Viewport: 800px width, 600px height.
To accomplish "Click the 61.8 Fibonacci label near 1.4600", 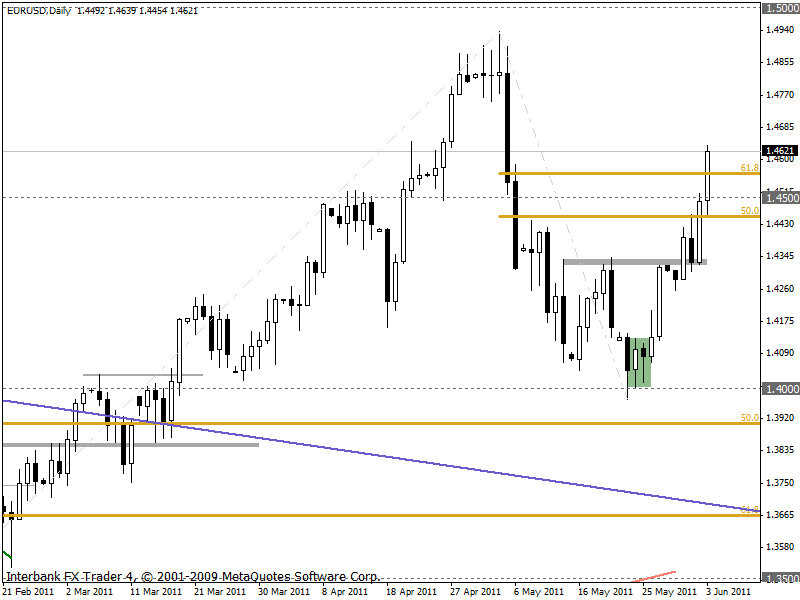I will (749, 167).
